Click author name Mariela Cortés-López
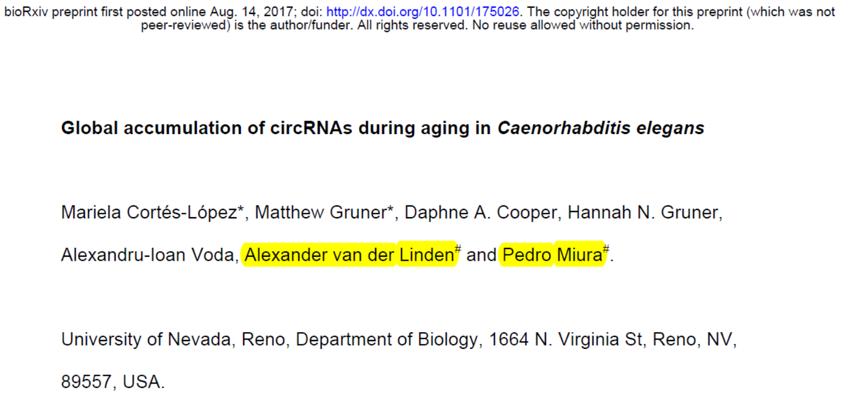Image resolution: width=868 pixels, height=393 pixels. (152, 213)
